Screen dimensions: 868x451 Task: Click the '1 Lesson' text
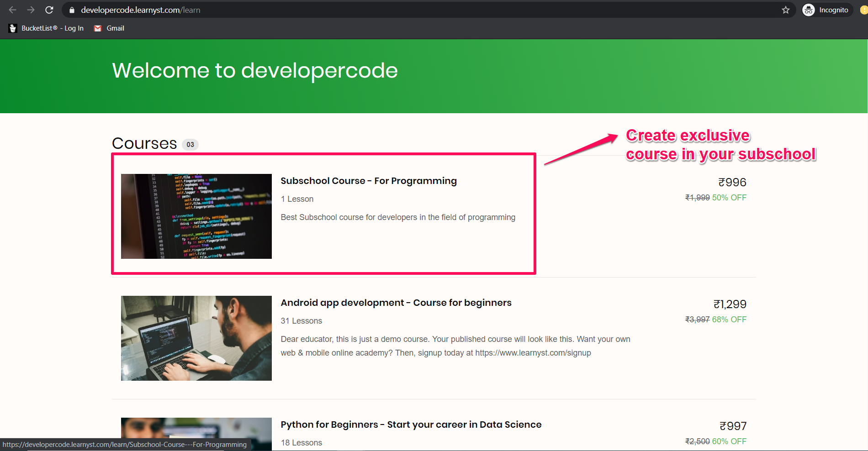point(297,199)
